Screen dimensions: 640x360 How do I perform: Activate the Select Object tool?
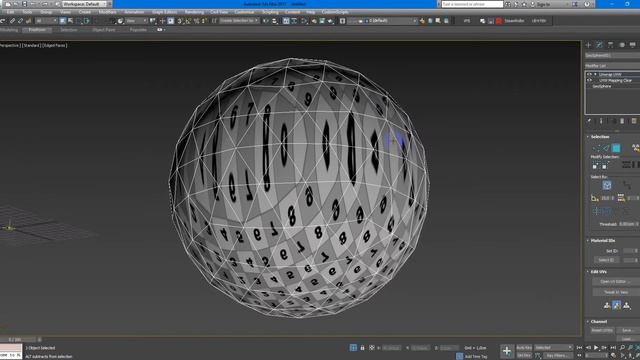(x=62, y=20)
